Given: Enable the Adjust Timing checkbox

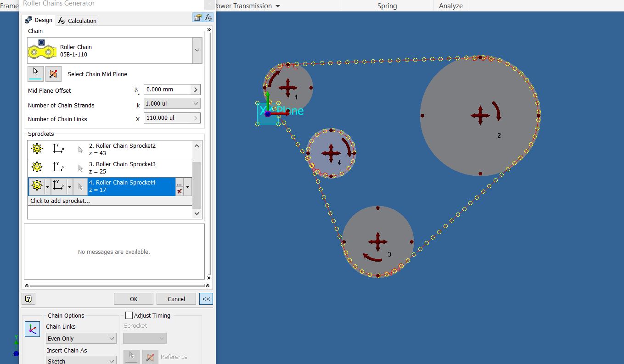Looking at the screenshot, I should 129,315.
